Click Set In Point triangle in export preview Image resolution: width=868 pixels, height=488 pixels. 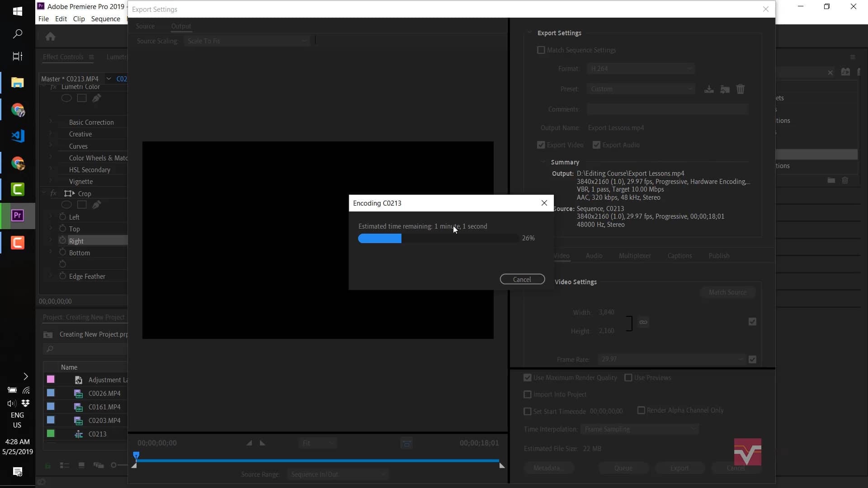click(249, 443)
